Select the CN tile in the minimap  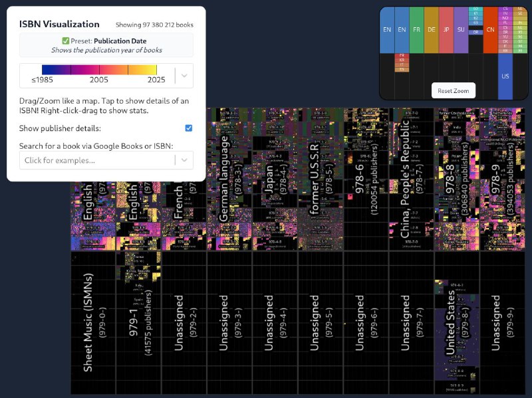490,29
